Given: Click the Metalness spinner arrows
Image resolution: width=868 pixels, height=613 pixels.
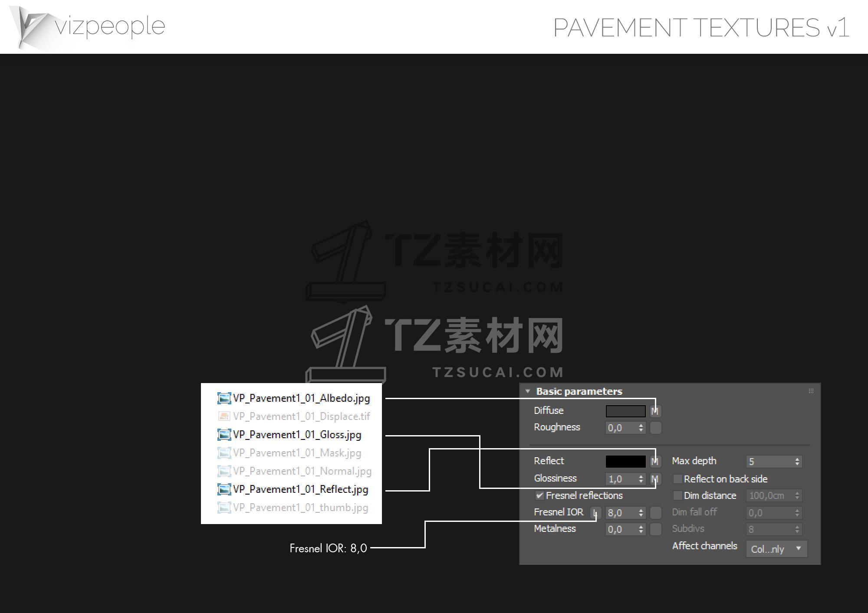Looking at the screenshot, I should tap(641, 529).
